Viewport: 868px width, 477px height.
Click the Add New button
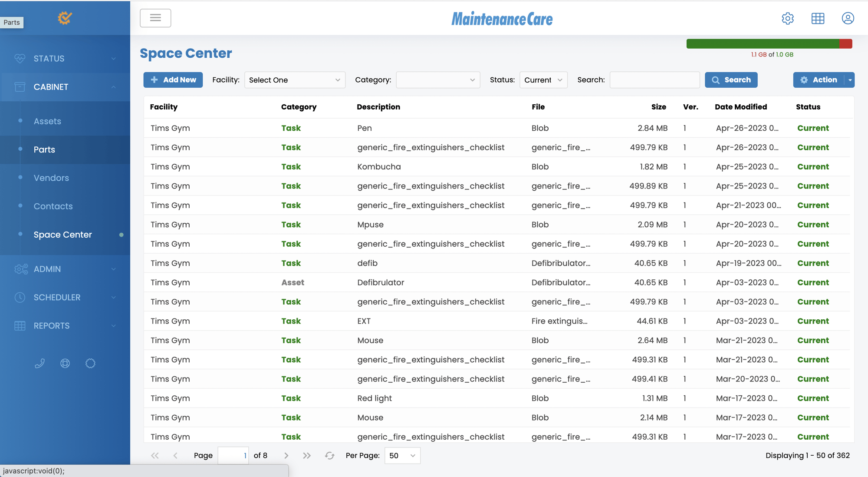(173, 80)
